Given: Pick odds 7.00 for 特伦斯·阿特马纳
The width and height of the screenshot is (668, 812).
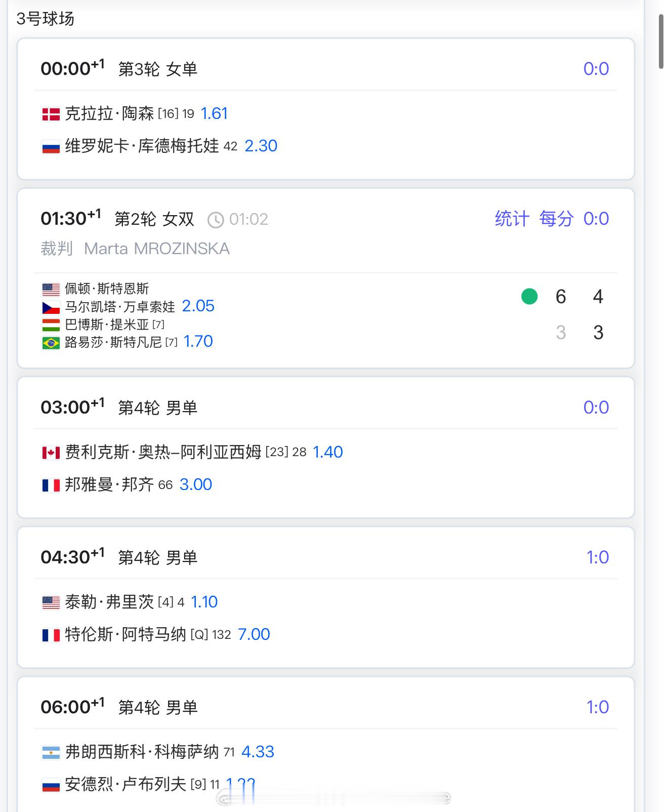Looking at the screenshot, I should tap(254, 634).
